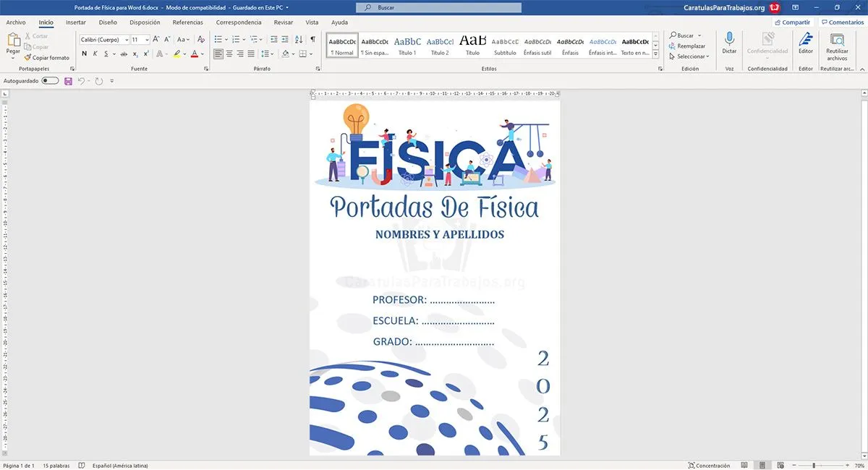This screenshot has width=868, height=470.
Task: Launch the Editor pane
Action: [805, 45]
